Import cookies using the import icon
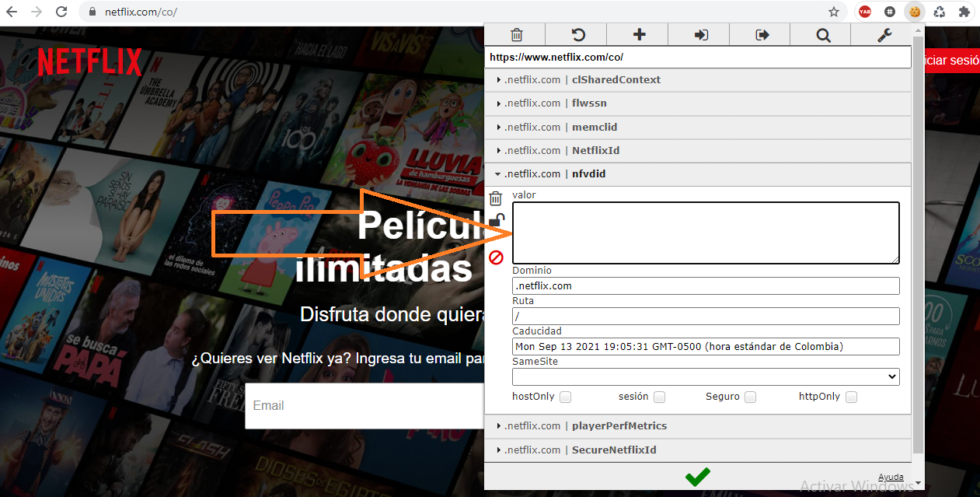Image resolution: width=980 pixels, height=497 pixels. 700,35
